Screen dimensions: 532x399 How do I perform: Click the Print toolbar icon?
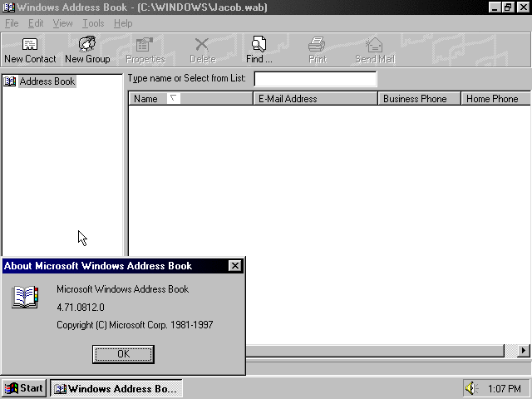tap(318, 50)
